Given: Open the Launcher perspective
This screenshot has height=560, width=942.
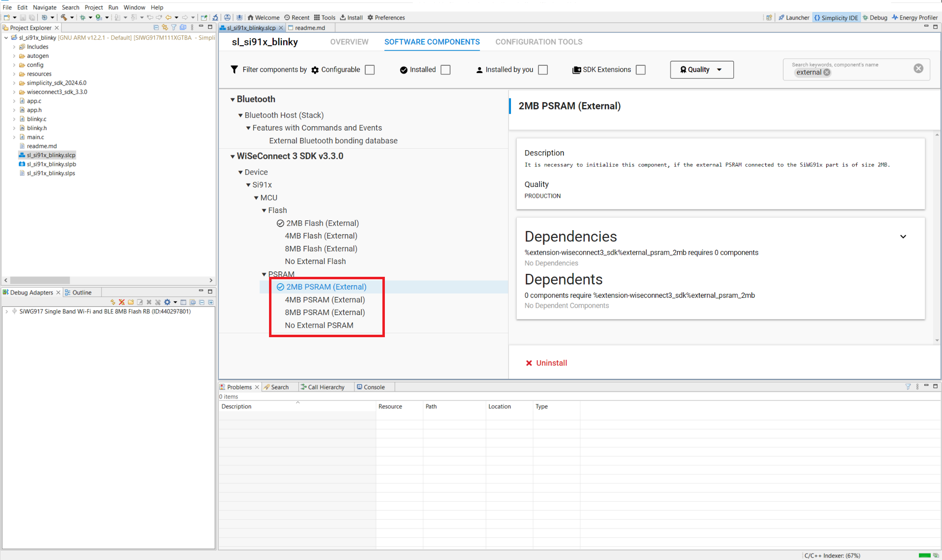Looking at the screenshot, I should pyautogui.click(x=793, y=18).
